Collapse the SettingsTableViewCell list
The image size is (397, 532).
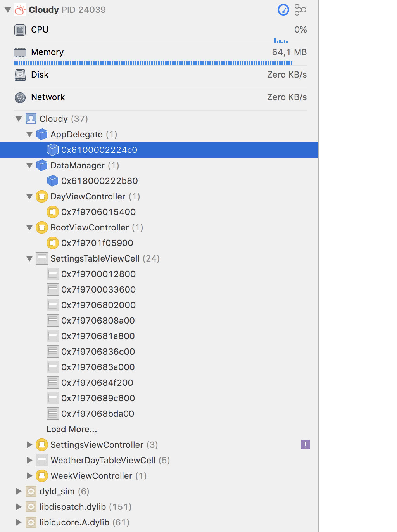30,258
